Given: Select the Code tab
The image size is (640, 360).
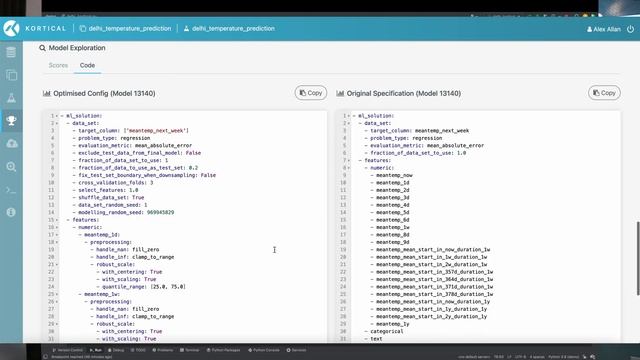Looking at the screenshot, I should [x=87, y=65].
